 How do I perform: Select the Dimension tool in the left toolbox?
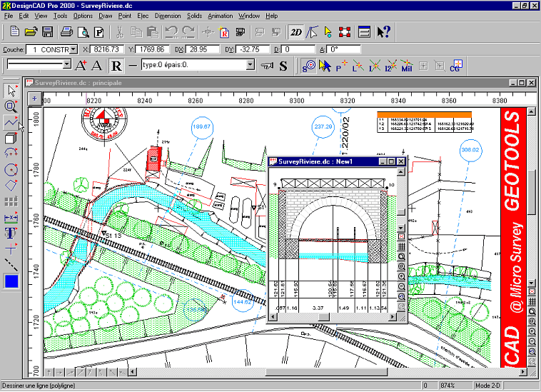[11, 217]
